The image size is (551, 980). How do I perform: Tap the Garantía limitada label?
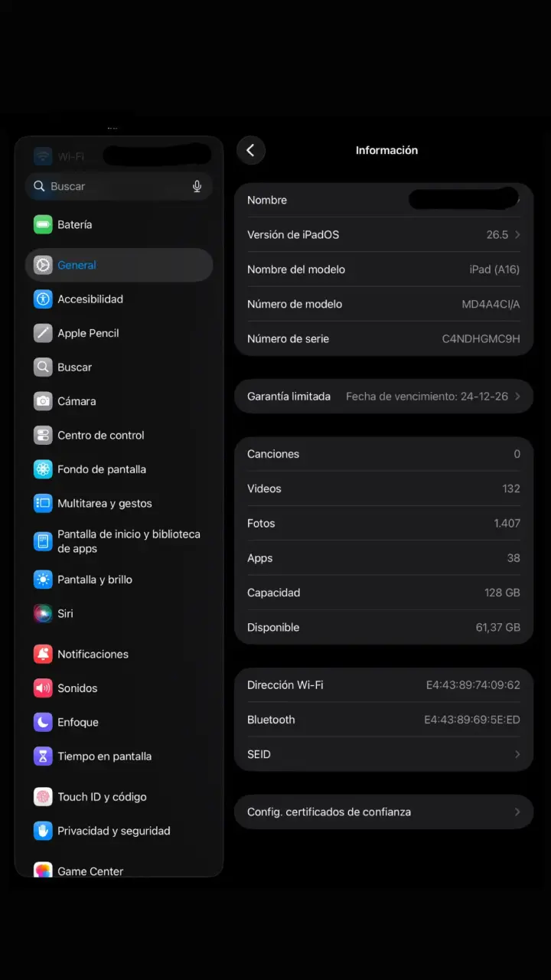289,397
